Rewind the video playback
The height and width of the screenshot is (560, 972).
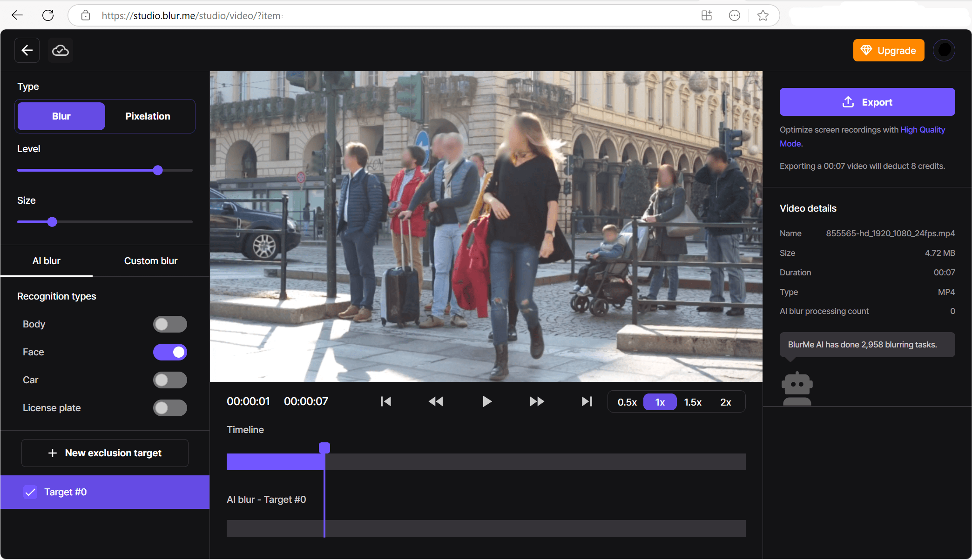[x=436, y=401]
